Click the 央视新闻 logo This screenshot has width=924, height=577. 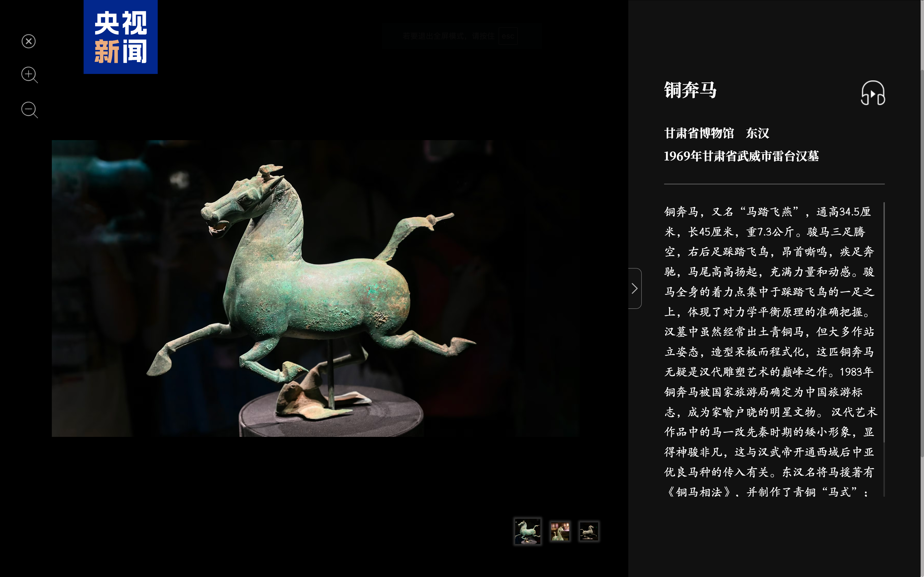click(x=121, y=37)
